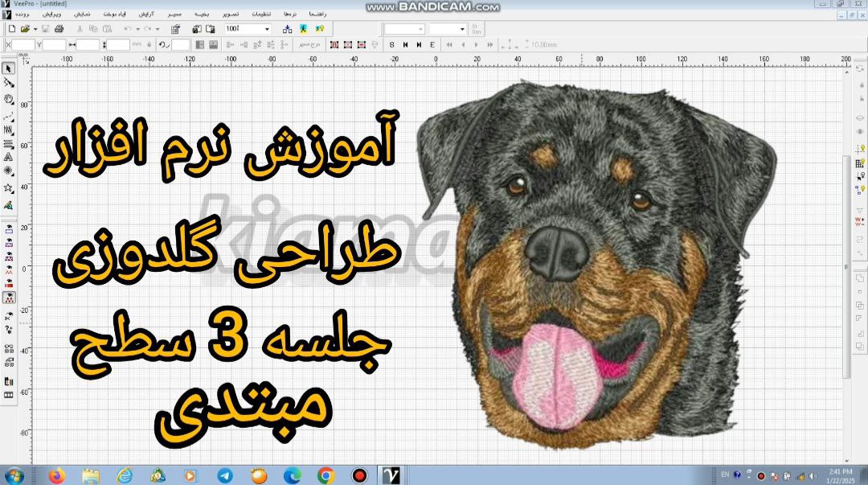This screenshot has height=485, width=868.
Task: Toggle the lock proportions icon
Action: coord(148,45)
